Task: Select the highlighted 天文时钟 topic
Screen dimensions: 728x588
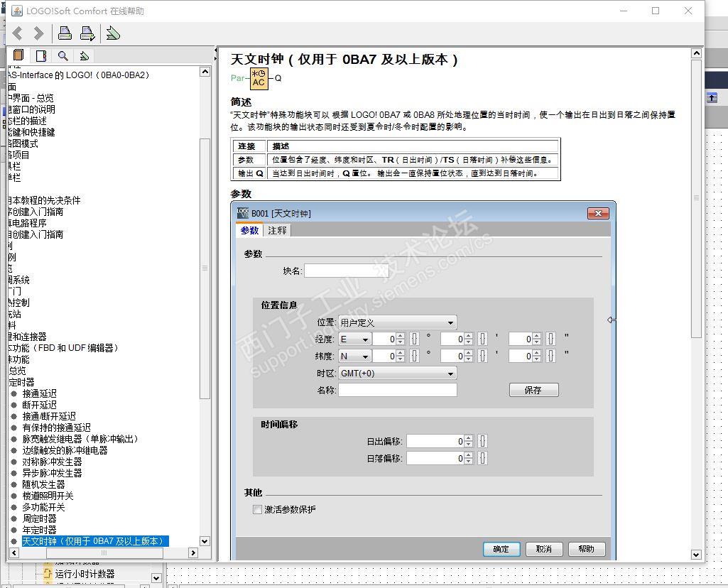Action: 95,541
